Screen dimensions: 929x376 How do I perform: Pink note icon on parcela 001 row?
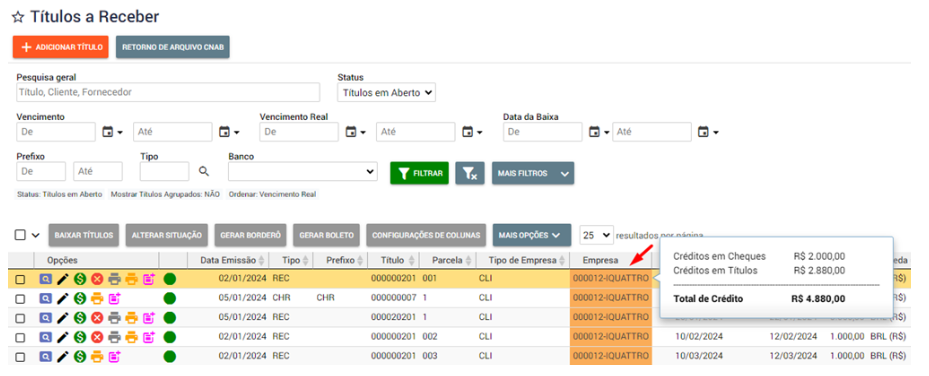[149, 279]
